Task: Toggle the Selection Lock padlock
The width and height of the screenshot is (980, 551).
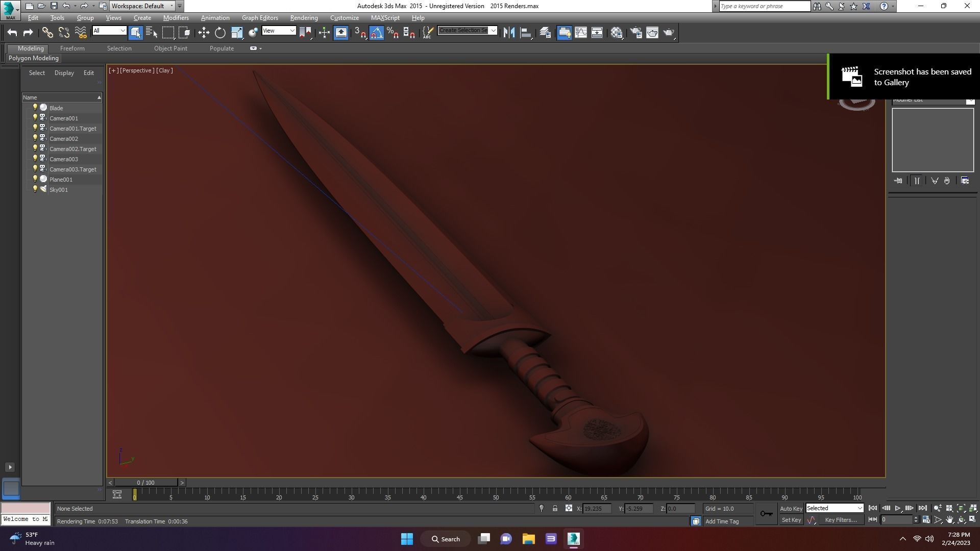Action: point(555,509)
